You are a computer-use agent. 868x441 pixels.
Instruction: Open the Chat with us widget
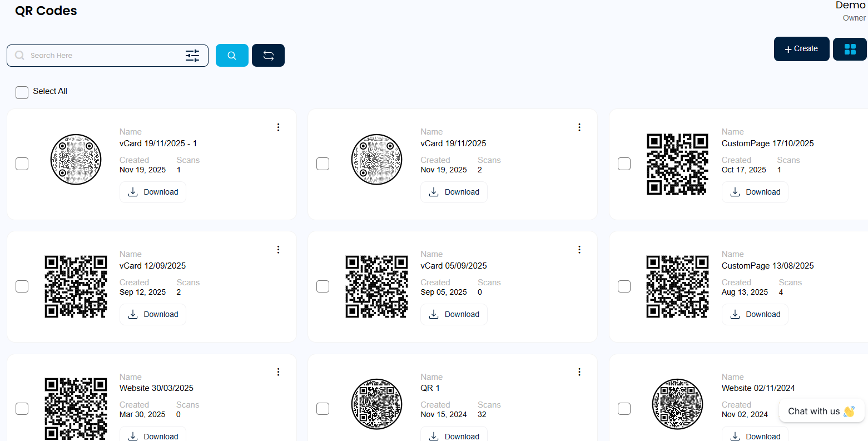pyautogui.click(x=821, y=412)
